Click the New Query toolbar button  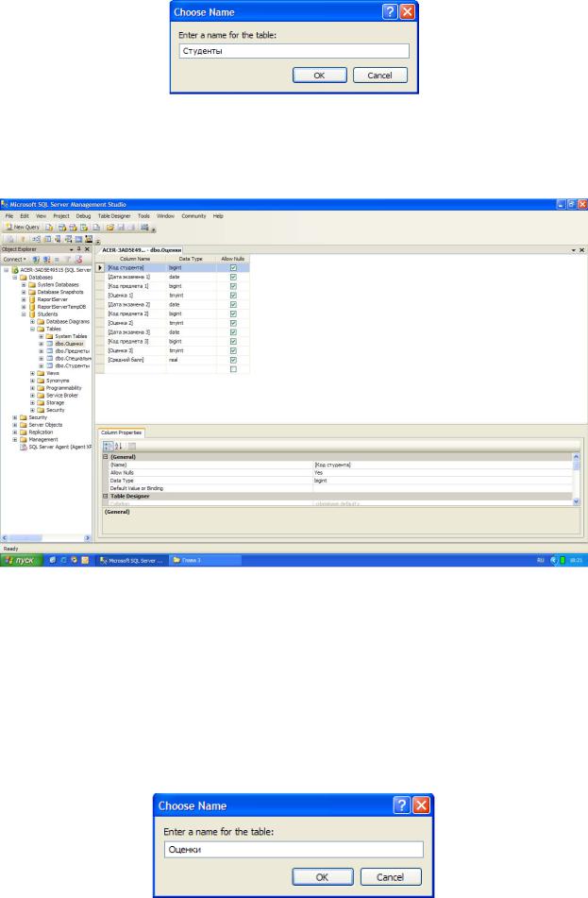[x=23, y=228]
